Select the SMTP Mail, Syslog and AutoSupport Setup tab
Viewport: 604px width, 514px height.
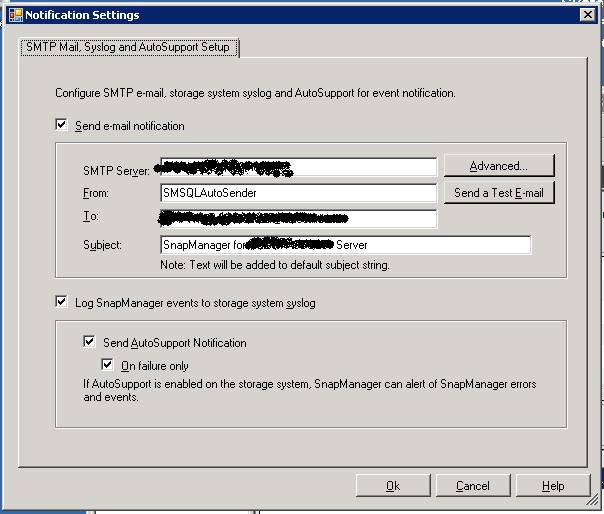[129, 47]
